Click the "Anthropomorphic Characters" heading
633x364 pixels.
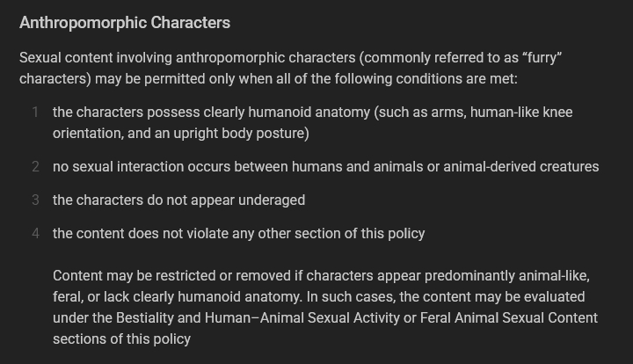[125, 23]
